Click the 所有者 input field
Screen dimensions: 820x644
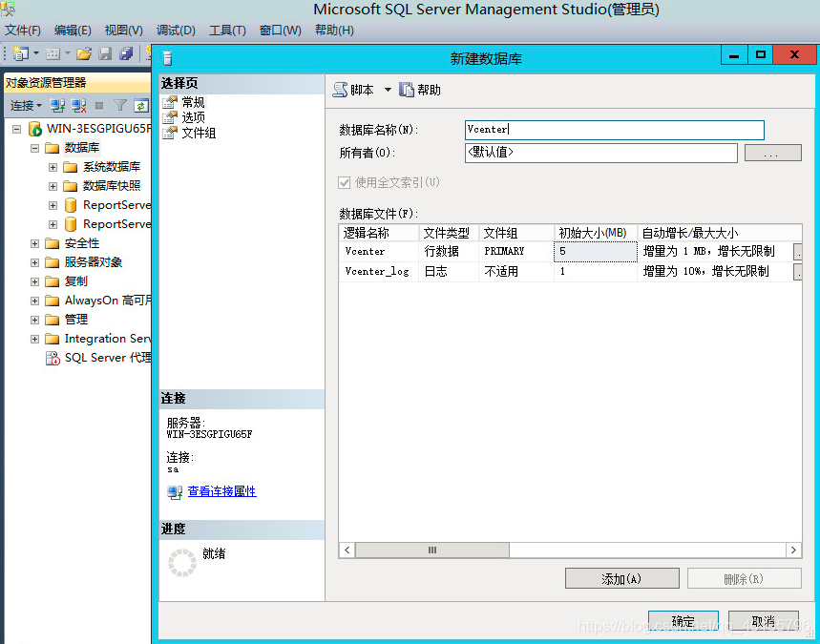point(600,153)
